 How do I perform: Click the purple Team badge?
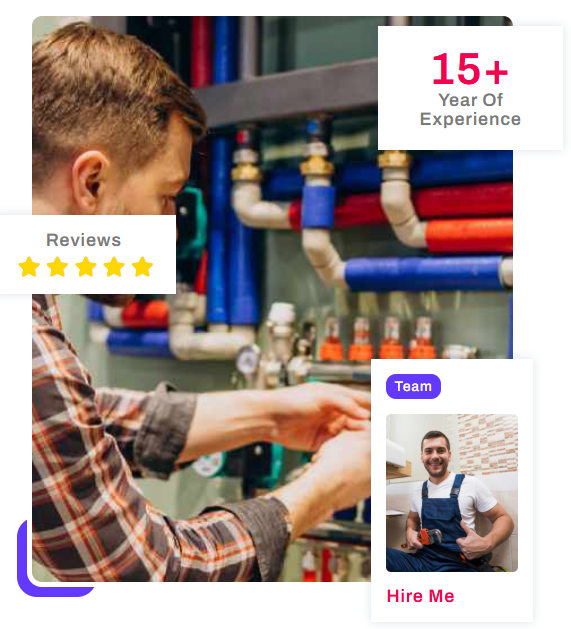coord(413,386)
